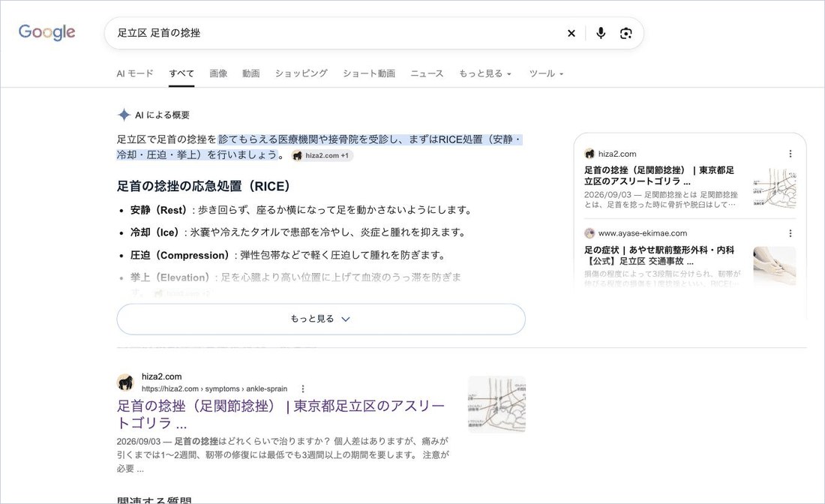Expand the もっと見る dropdown in the tab bar
The image size is (825, 504).
pyautogui.click(x=484, y=73)
